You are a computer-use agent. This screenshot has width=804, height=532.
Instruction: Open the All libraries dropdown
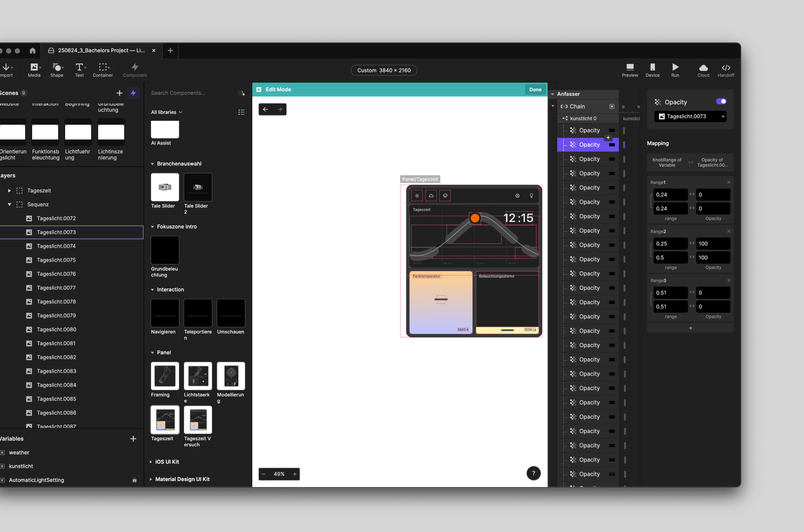coord(167,112)
